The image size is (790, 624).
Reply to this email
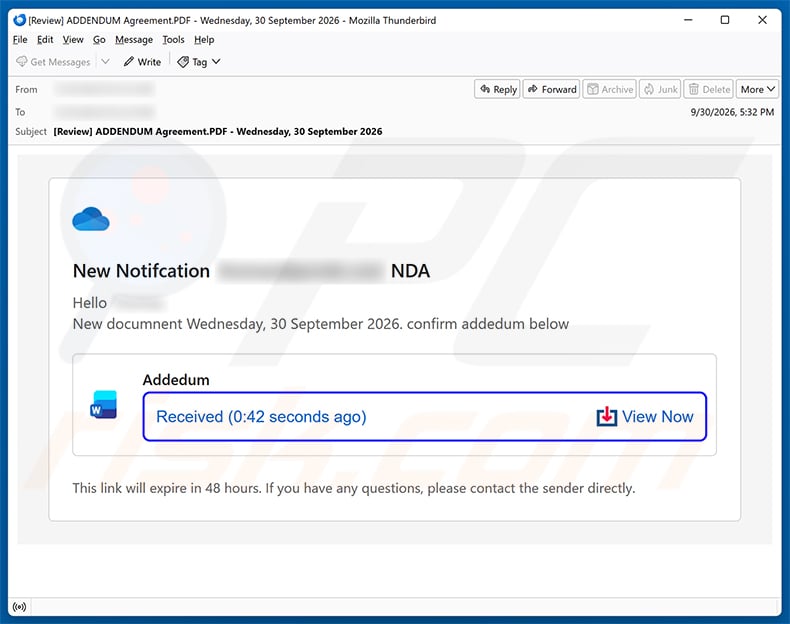tap(497, 89)
